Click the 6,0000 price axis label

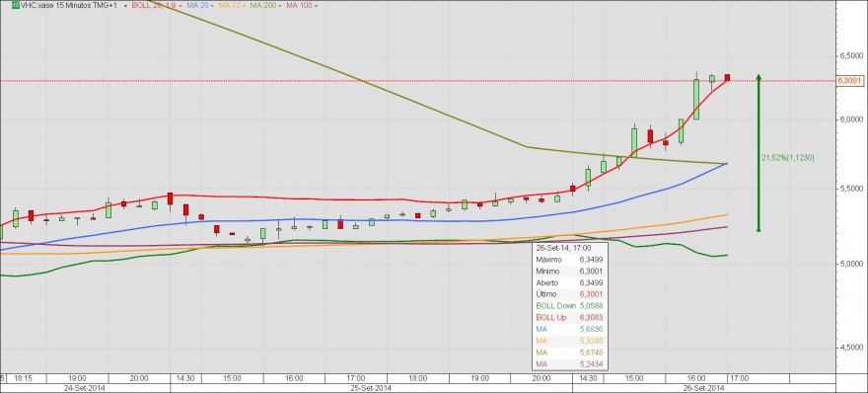pyautogui.click(x=851, y=119)
